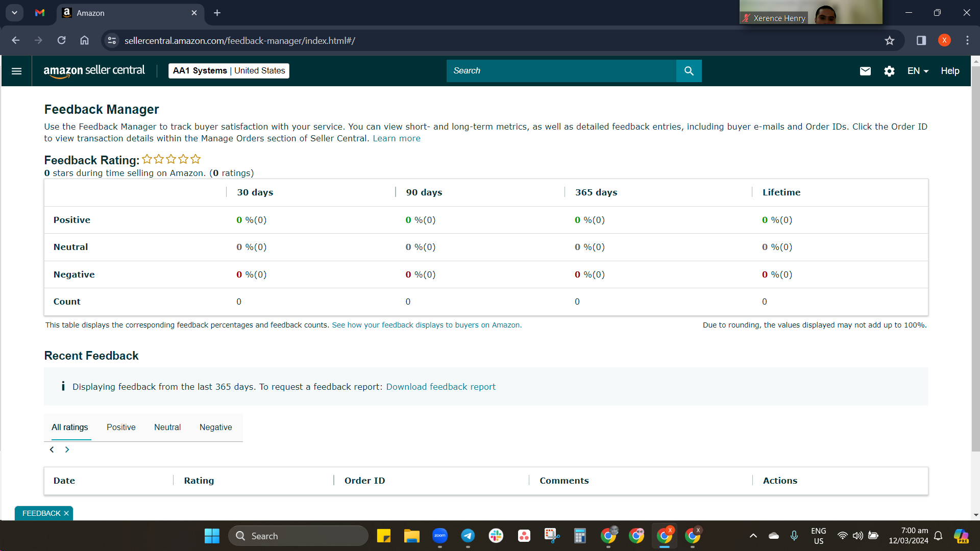Click the Amazon Seller Central logo
Viewport: 980px width, 551px height.
[x=94, y=71]
